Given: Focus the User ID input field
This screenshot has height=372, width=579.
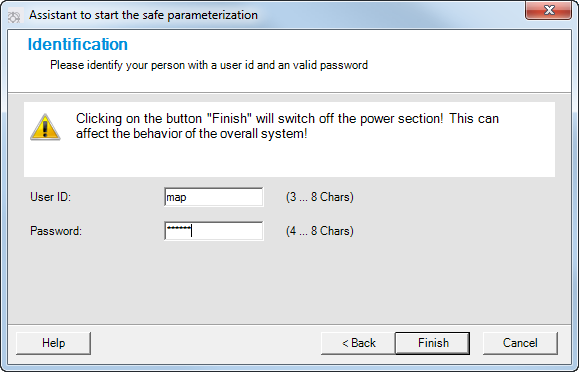Looking at the screenshot, I should [x=214, y=197].
